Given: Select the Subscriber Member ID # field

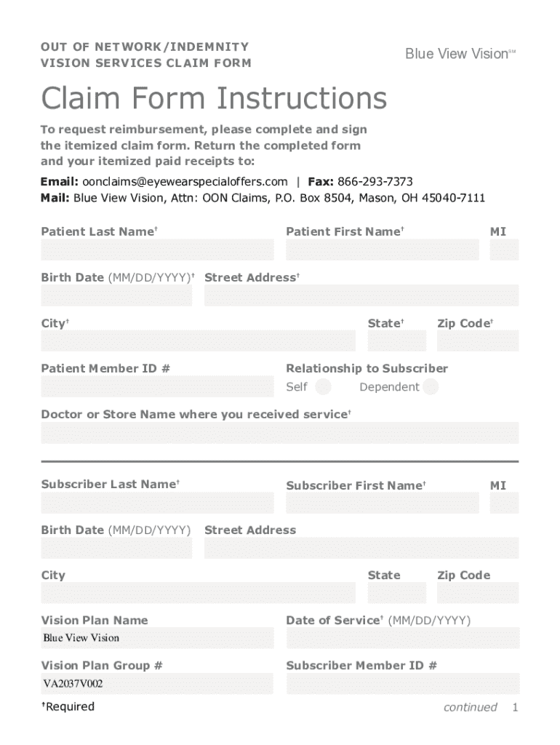Looking at the screenshot, I should click(x=403, y=684).
